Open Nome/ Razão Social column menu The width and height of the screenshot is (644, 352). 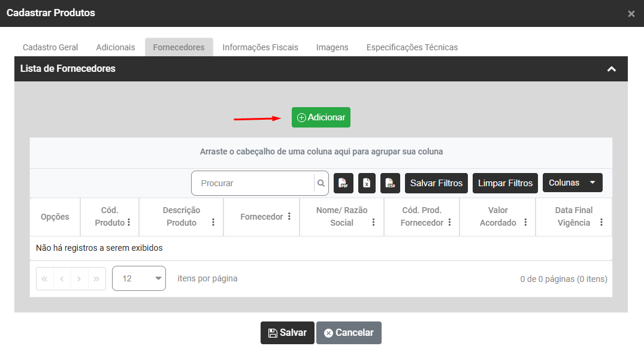point(373,222)
